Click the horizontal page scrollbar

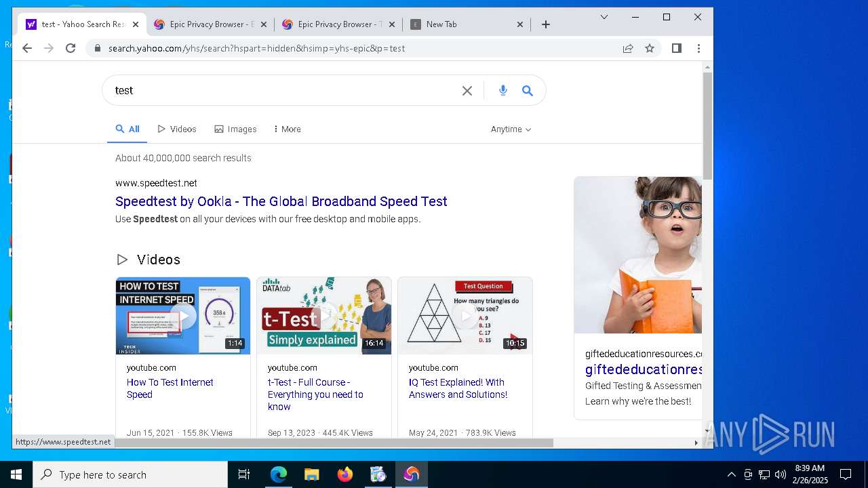pos(334,443)
